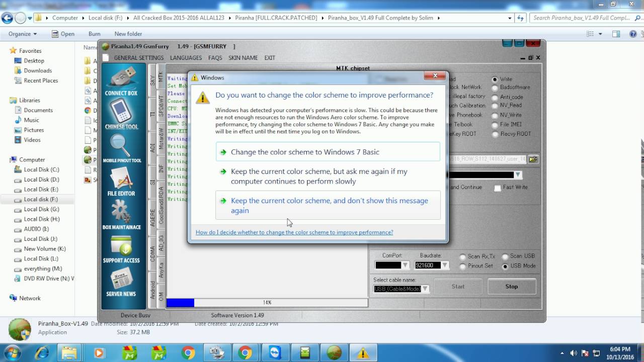644x362 pixels.
Task: Choose keep scheme and don't show message again
Action: [328, 205]
